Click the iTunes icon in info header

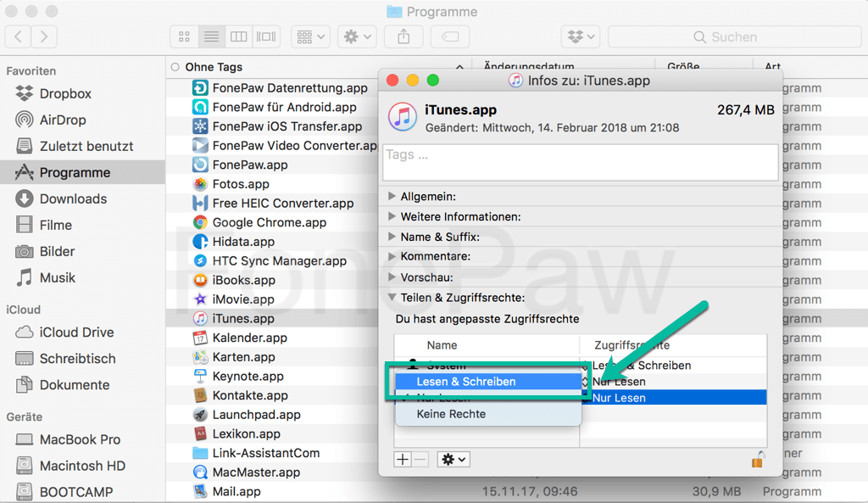click(x=403, y=117)
